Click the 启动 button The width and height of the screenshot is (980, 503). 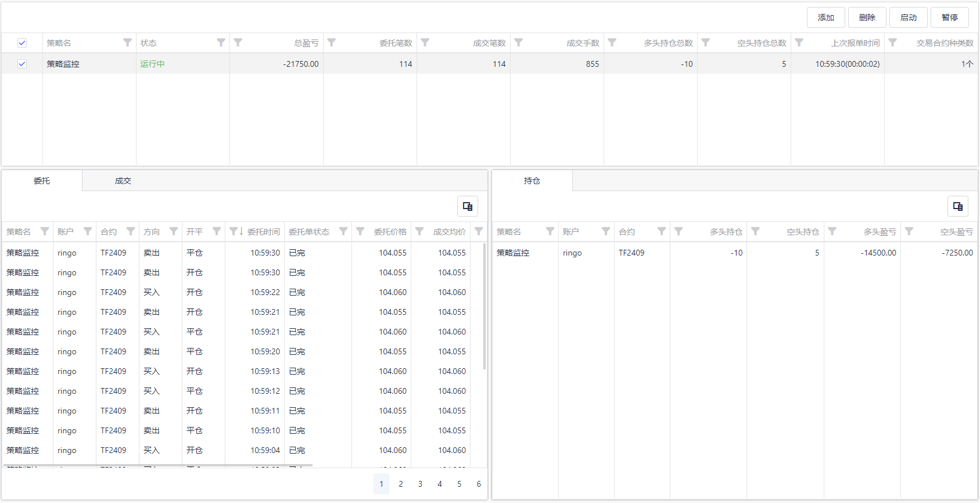(909, 17)
